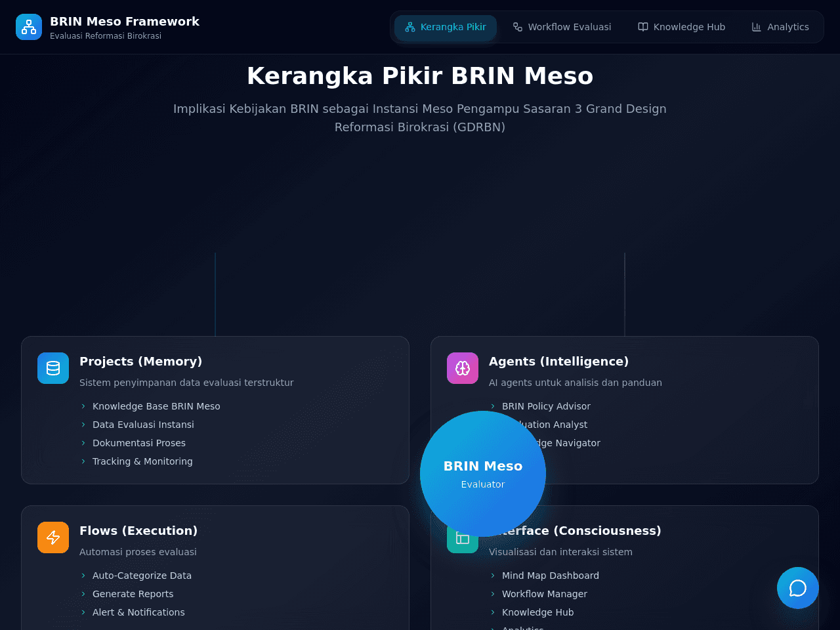Click the BRIN Meso Framework title text
The image size is (840, 630).
(x=125, y=22)
